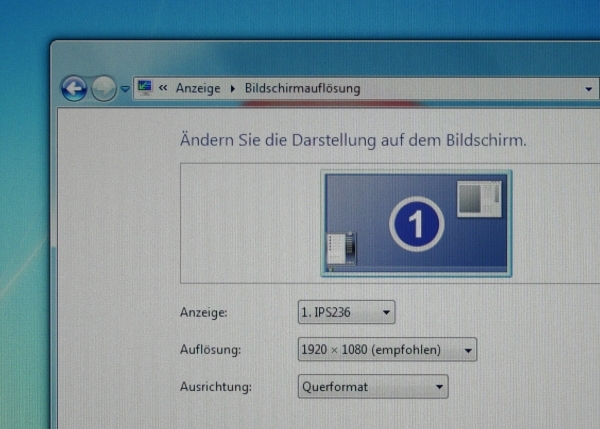Click the Ausrichtung: label
This screenshot has height=429, width=600.
pos(216,387)
